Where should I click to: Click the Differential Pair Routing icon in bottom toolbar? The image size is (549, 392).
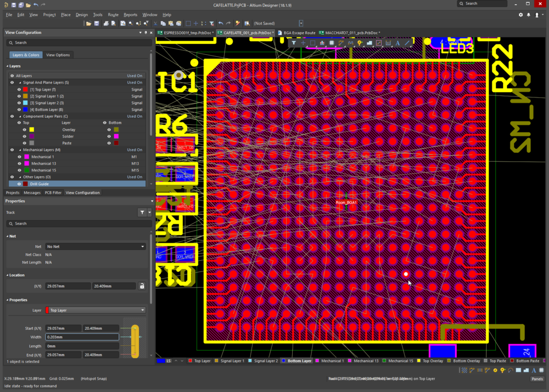coord(480,370)
